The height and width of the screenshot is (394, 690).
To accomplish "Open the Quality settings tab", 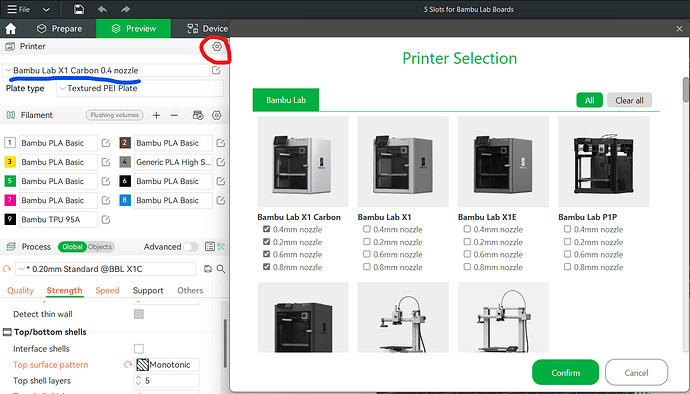I will pos(20,291).
